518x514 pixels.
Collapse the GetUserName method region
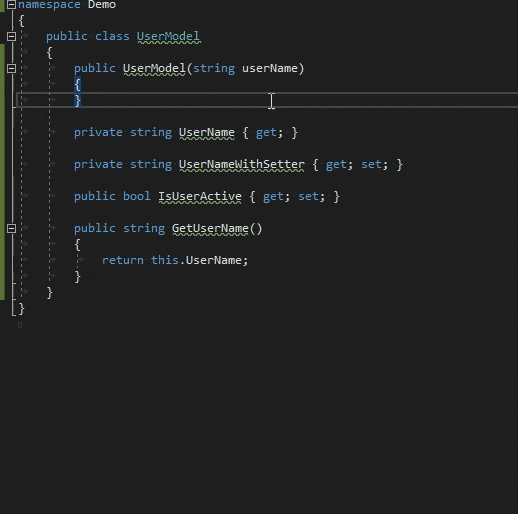pos(11,228)
